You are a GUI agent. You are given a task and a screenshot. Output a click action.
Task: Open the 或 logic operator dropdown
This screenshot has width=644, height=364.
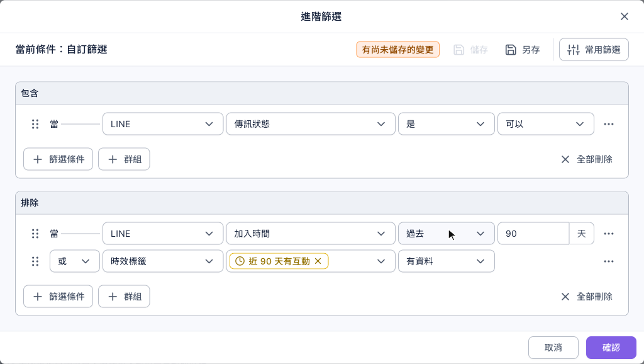point(75,261)
